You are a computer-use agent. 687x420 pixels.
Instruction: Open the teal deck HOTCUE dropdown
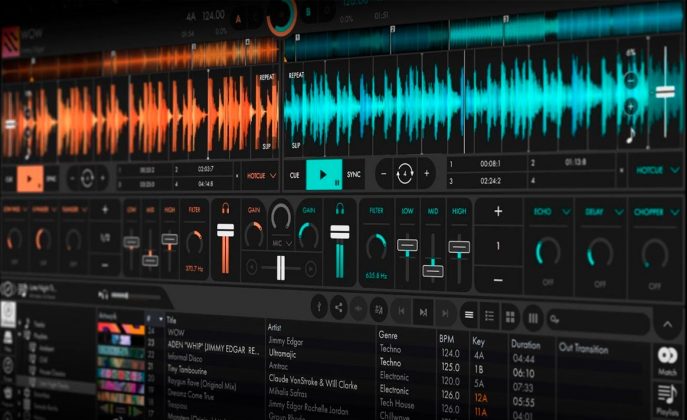(x=657, y=170)
